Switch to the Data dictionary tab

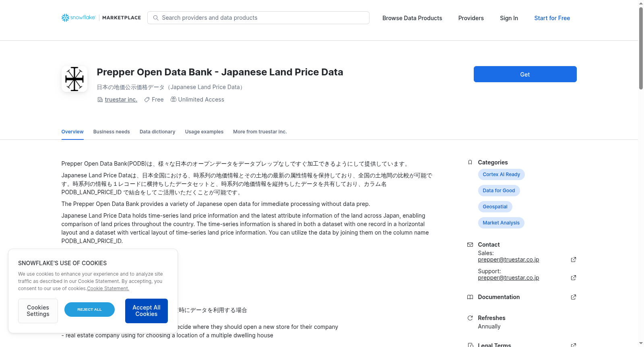[157, 132]
